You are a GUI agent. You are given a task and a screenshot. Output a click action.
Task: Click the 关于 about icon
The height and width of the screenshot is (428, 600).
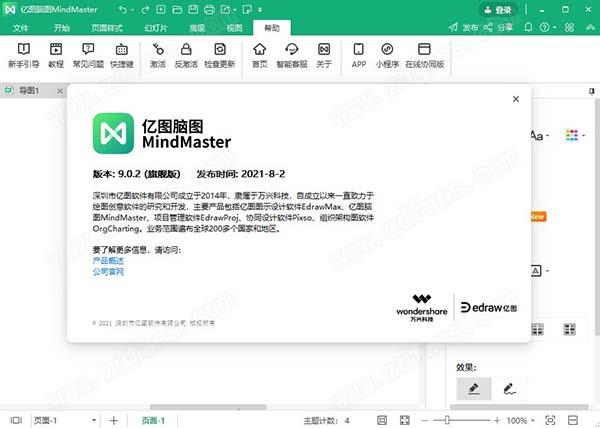324,55
